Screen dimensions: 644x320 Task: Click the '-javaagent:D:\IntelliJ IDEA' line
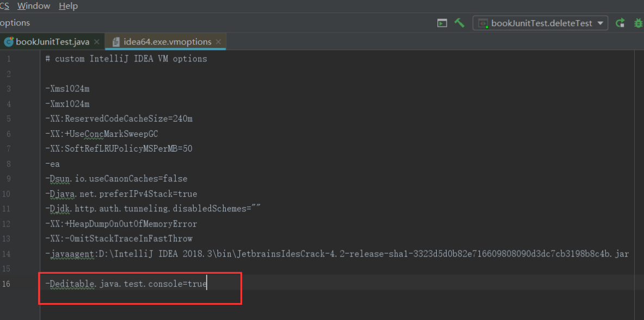(x=337, y=254)
